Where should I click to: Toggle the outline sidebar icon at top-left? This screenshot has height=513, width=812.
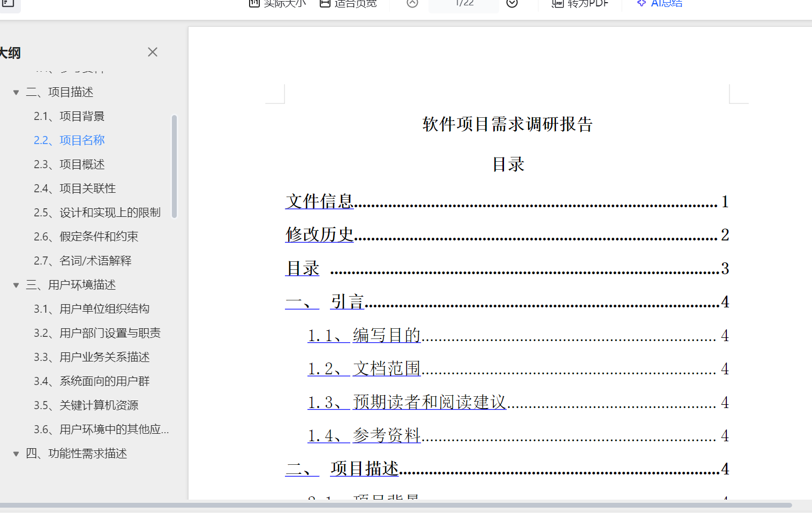[7, 3]
